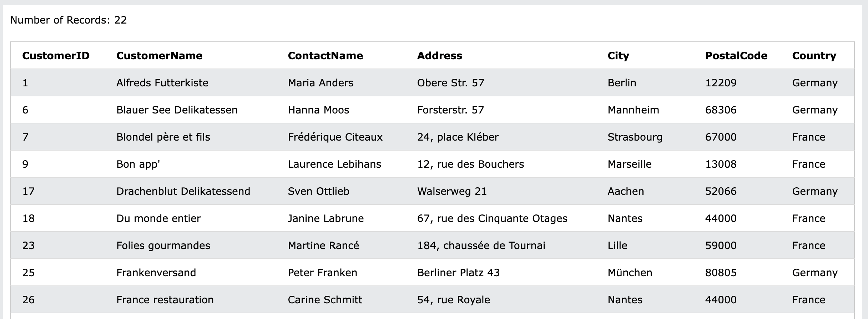Select the 54, rue Royale address cell
The image size is (868, 319).
pyautogui.click(x=453, y=300)
